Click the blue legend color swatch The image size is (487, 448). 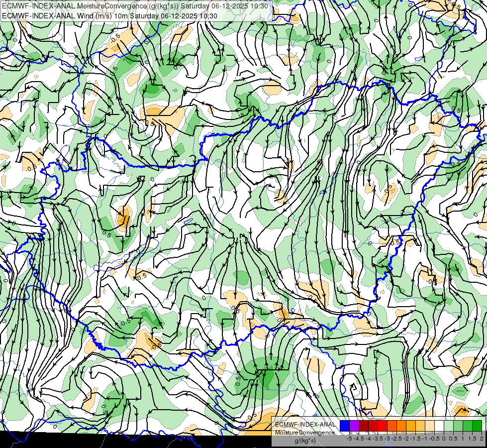pos(345,426)
